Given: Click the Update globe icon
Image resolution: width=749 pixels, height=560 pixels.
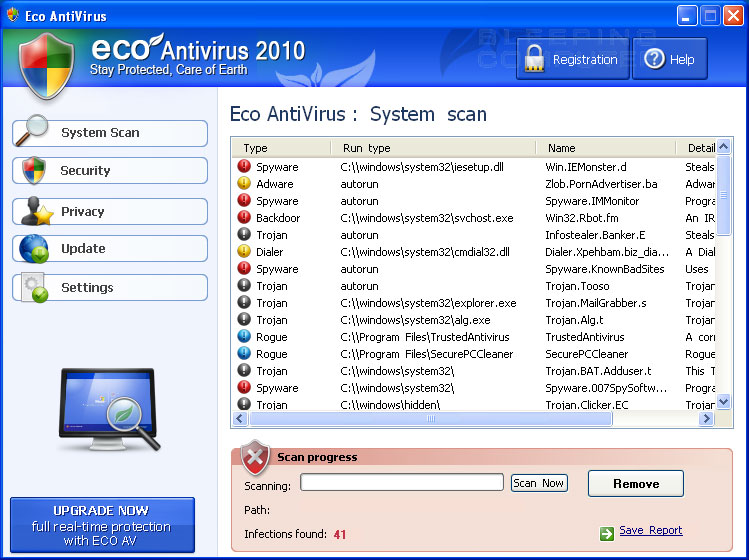Looking at the screenshot, I should tap(33, 248).
